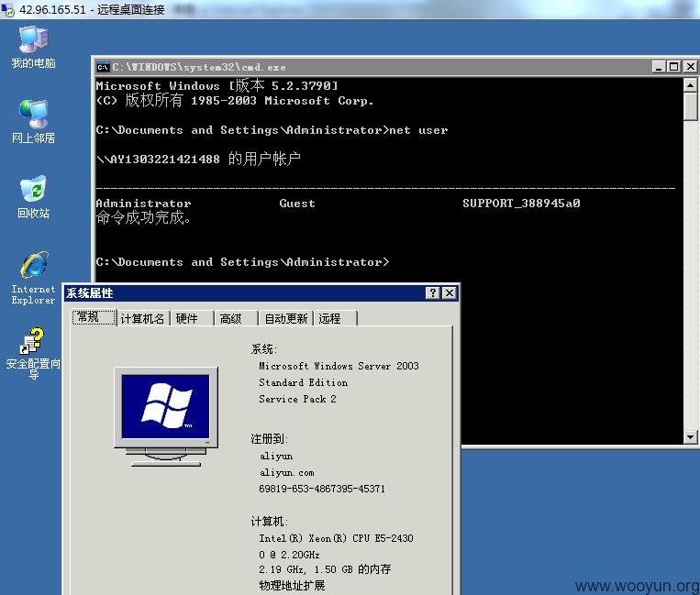Click the \\AY1303221421488 computer name text
Viewport: 700px width, 595px height.
coord(158,160)
